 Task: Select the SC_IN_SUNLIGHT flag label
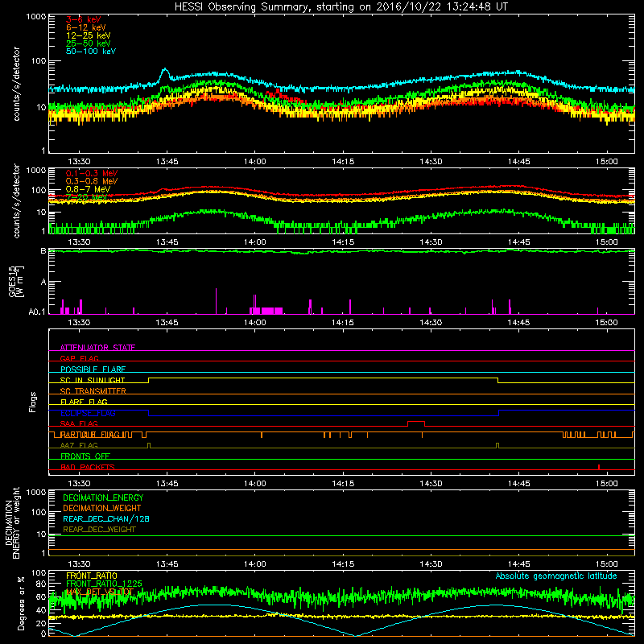click(x=93, y=380)
